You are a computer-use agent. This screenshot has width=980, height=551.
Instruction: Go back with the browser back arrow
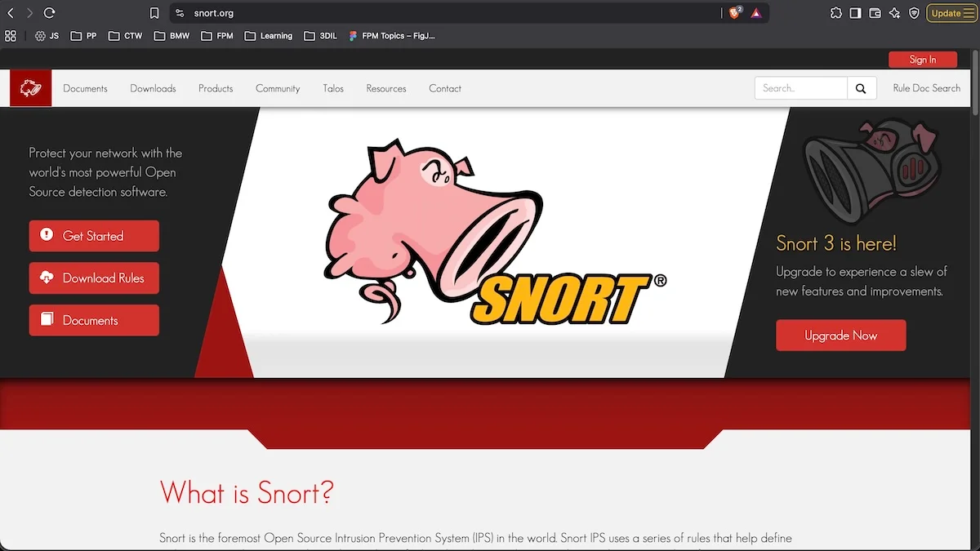(11, 13)
